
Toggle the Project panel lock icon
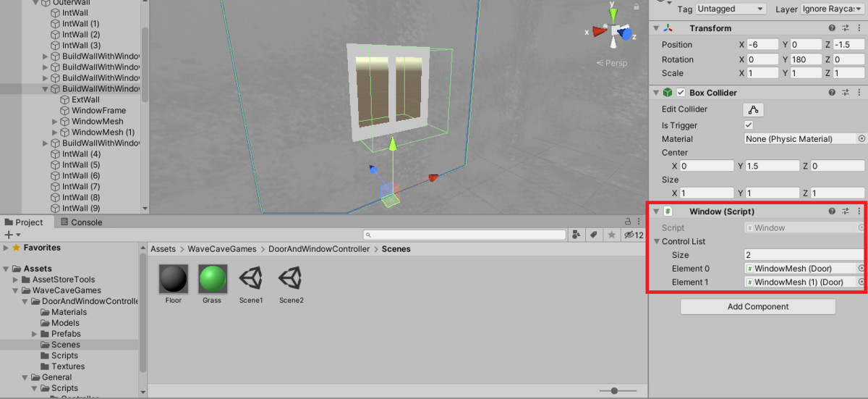click(x=628, y=222)
